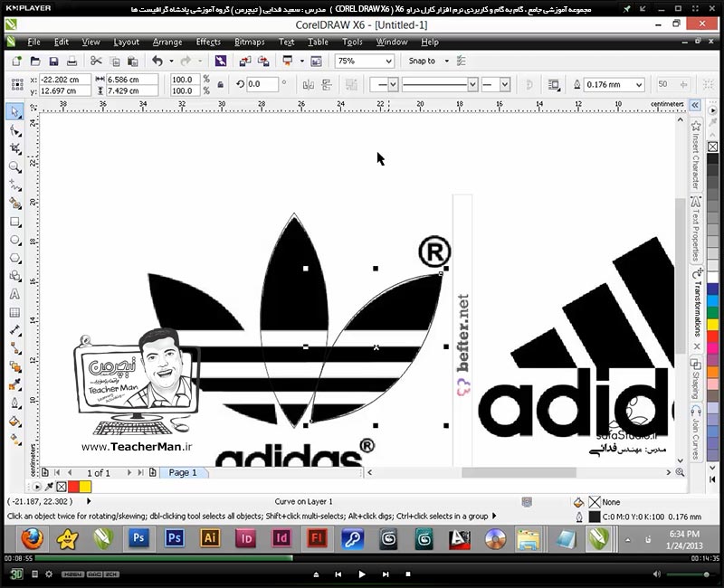The width and height of the screenshot is (724, 588).
Task: Expand the undo history arrow
Action: [x=171, y=61]
